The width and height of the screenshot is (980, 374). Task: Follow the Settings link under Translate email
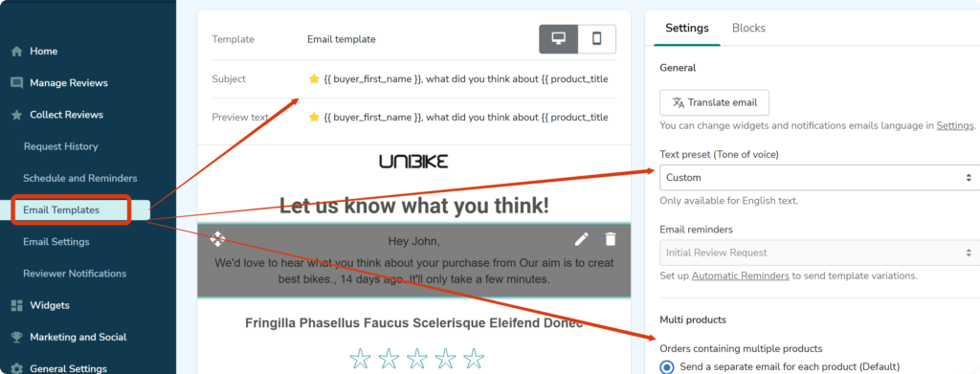pyautogui.click(x=954, y=125)
